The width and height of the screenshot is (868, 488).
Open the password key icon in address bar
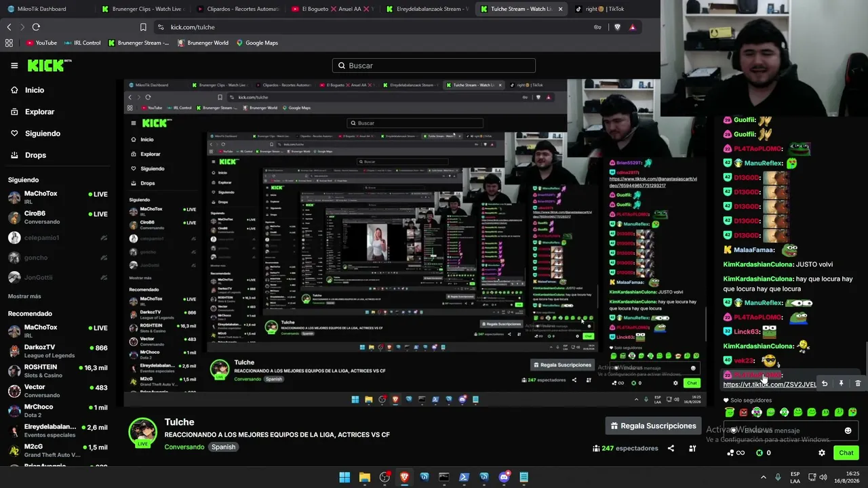click(597, 27)
